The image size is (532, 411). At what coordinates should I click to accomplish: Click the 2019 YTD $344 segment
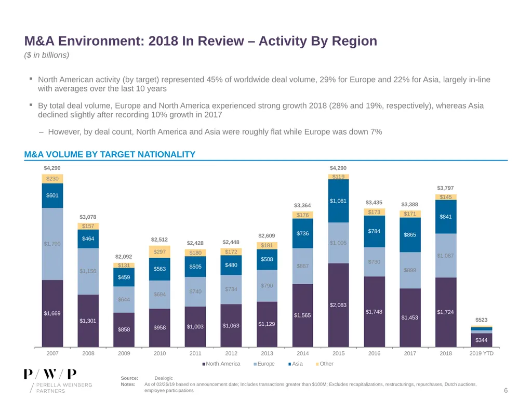482,340
